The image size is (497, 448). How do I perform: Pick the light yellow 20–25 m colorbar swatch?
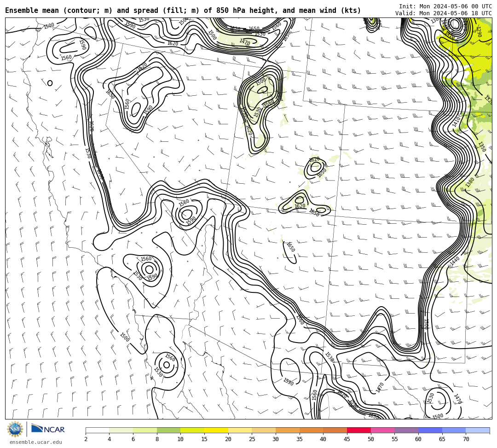click(240, 430)
